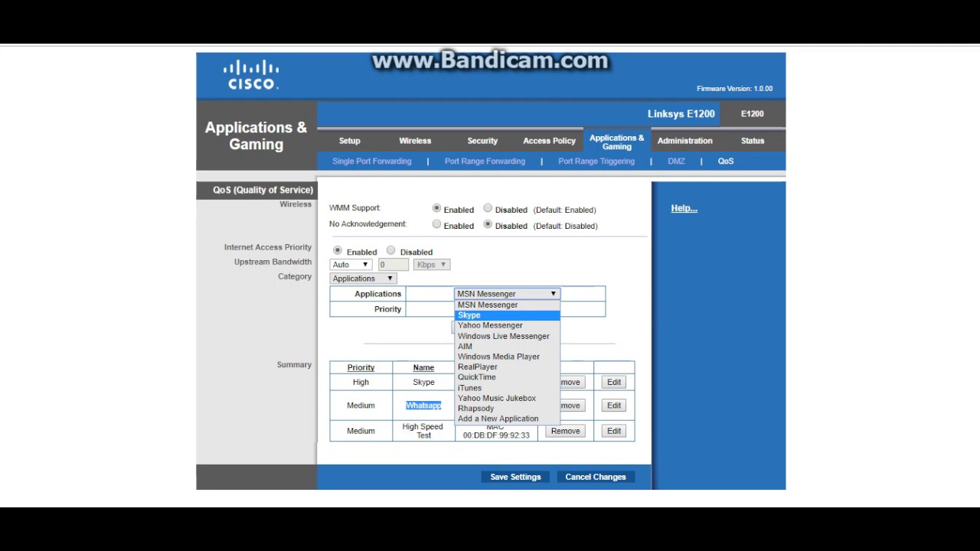
Task: Click the High priority cell
Action: [361, 382]
